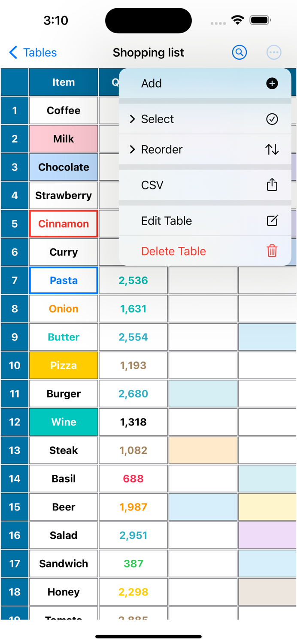The width and height of the screenshot is (297, 644).
Task: Tap the ellipsis more options icon
Action: pos(274,52)
